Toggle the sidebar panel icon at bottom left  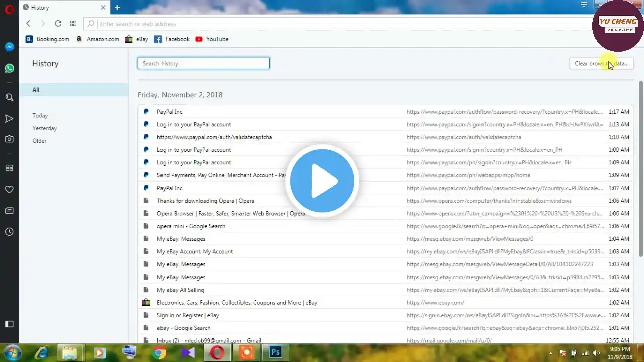[9, 324]
